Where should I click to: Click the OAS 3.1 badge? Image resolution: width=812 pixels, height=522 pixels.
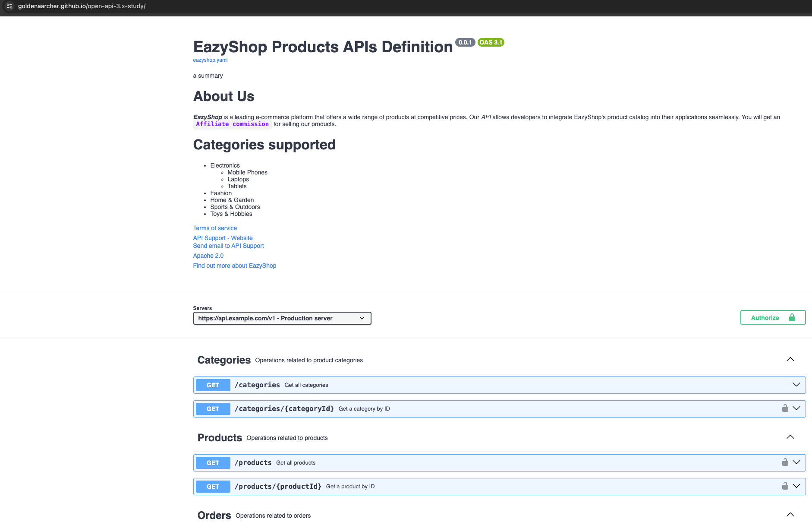coord(491,42)
